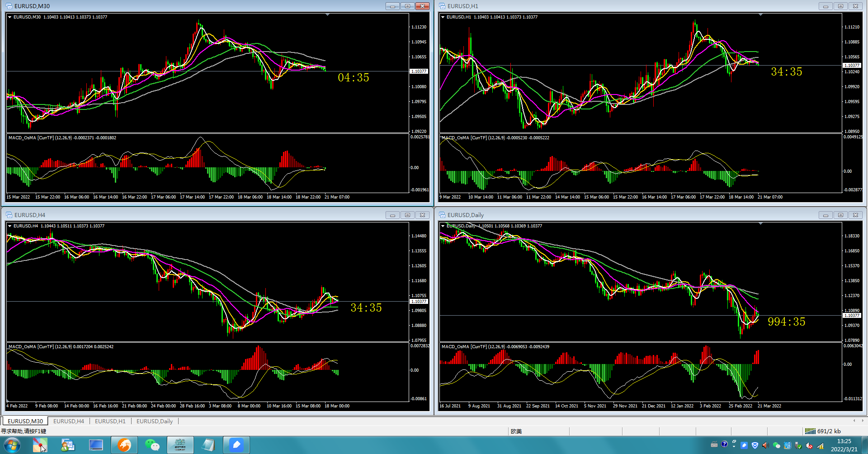Click the 34:35 countdown on H4 chart

[x=366, y=308]
